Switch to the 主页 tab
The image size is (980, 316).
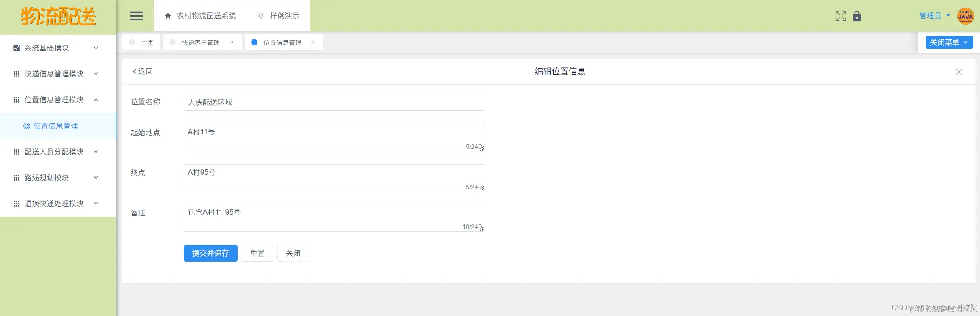[141, 42]
